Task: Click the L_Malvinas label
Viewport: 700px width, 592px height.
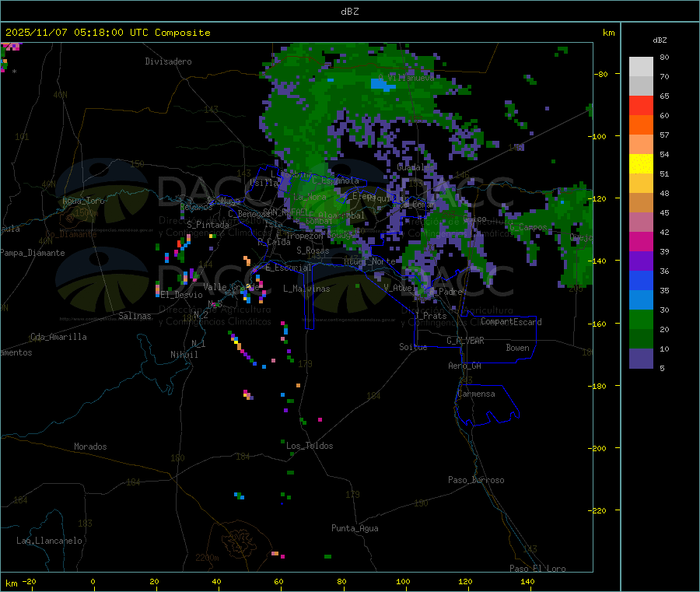Action: (306, 289)
